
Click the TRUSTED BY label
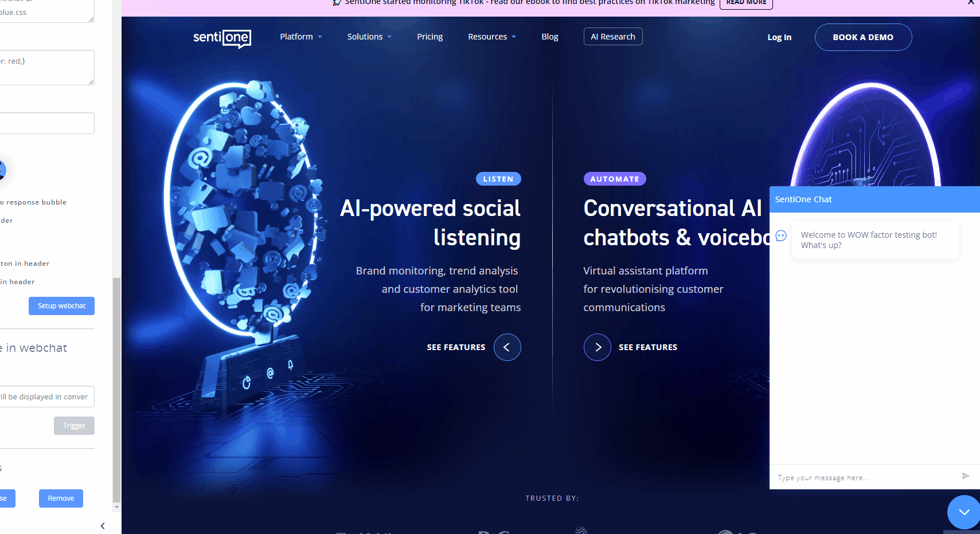552,498
